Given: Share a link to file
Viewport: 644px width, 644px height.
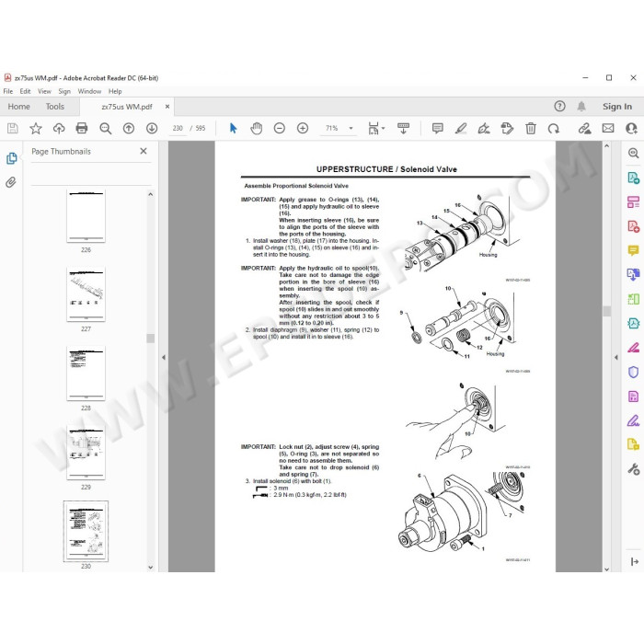Looking at the screenshot, I should pyautogui.click(x=584, y=129).
